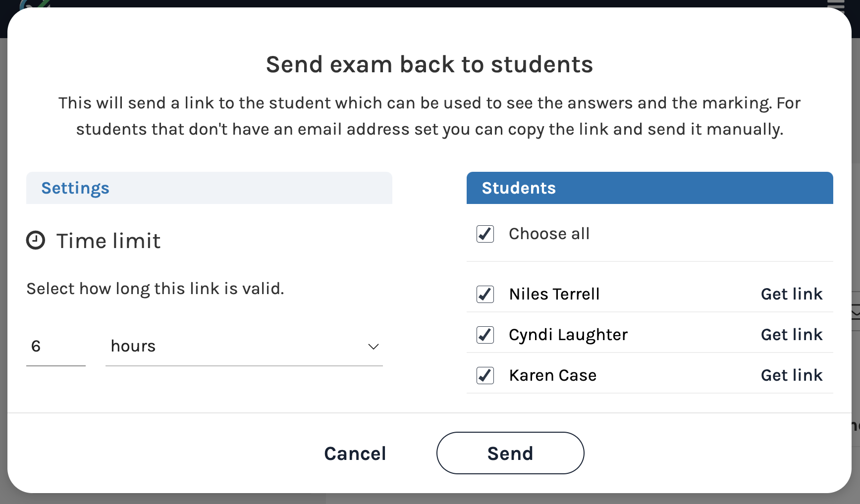Focus the time limit number field showing 6
Screen dimensions: 860x504
tap(55, 346)
